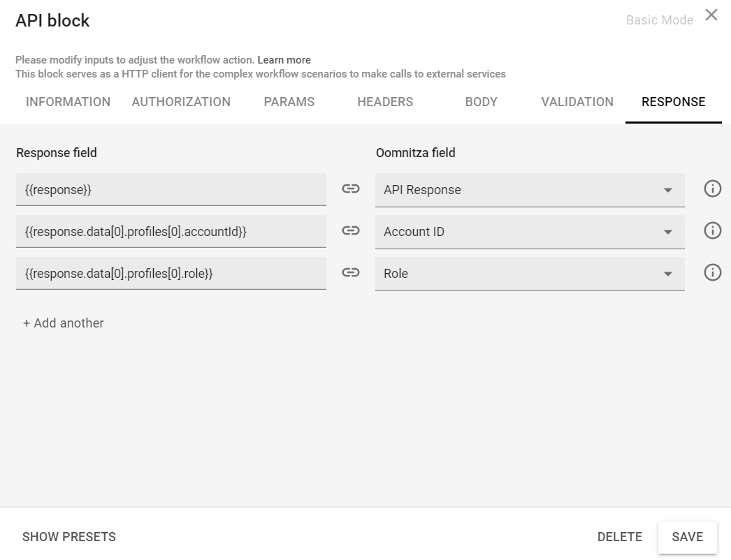
Task: Switch to the PARAMS tab
Action: click(289, 102)
